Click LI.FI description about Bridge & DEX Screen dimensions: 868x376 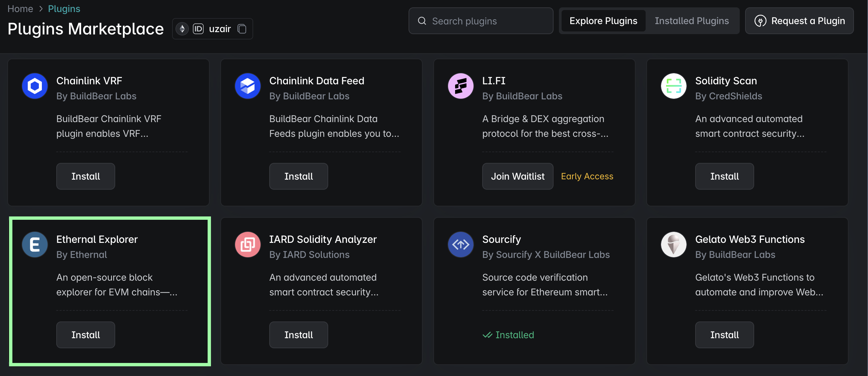click(545, 126)
